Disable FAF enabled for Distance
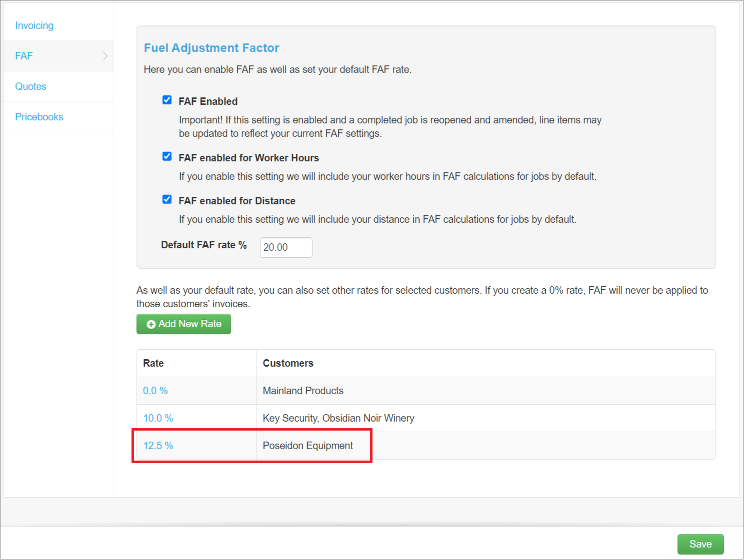This screenshot has width=744, height=560. coord(167,199)
